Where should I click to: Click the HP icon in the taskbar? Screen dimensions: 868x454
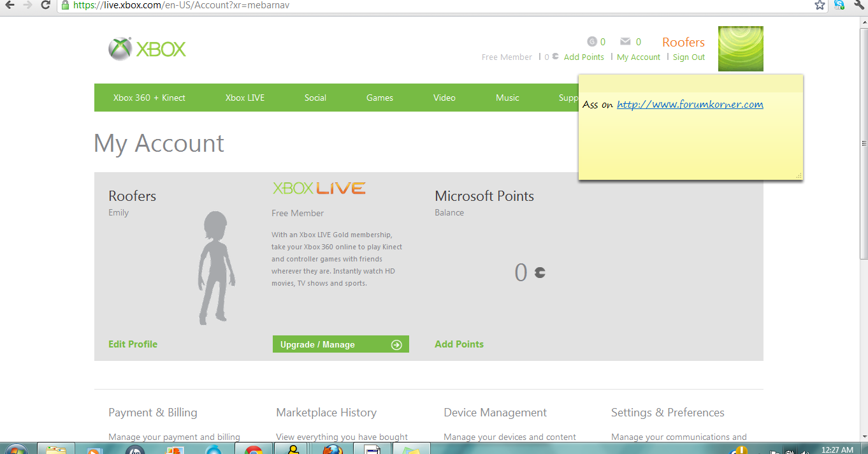coord(135,449)
